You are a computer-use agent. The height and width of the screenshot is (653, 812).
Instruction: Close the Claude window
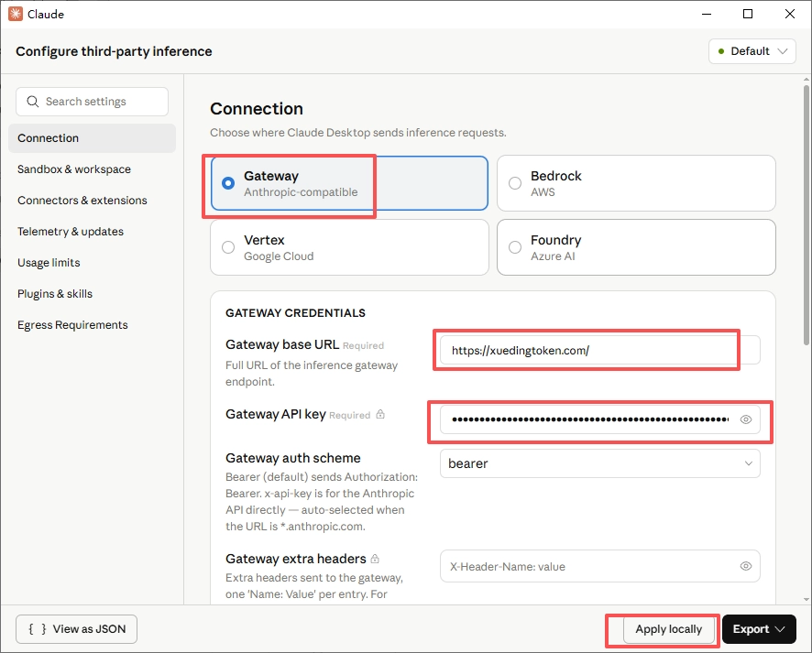tap(790, 14)
